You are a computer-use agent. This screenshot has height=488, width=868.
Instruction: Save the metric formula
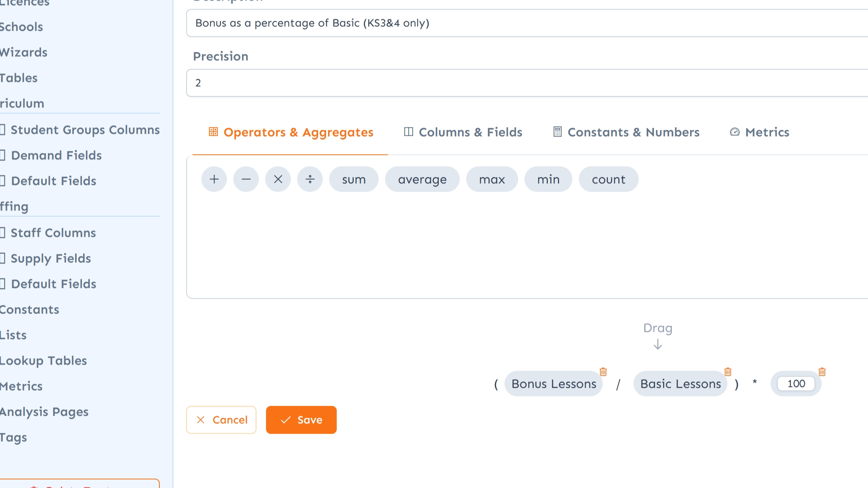pyautogui.click(x=301, y=420)
